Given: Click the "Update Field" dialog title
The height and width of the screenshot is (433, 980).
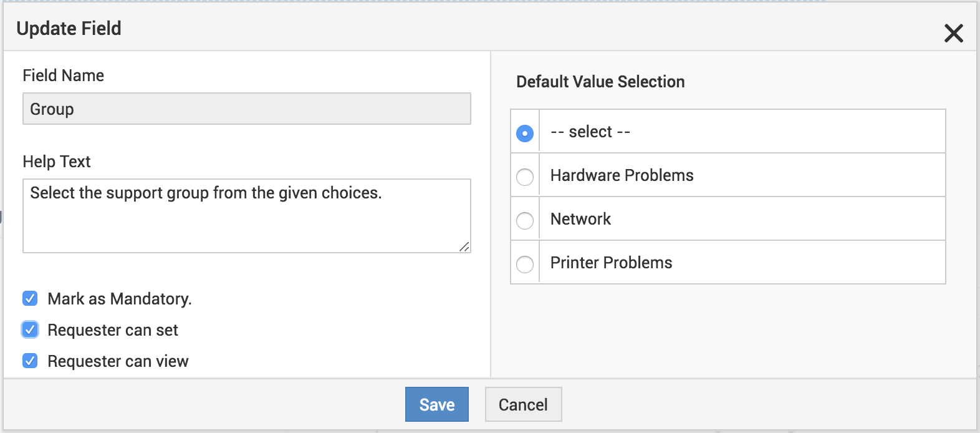Looking at the screenshot, I should point(69,29).
